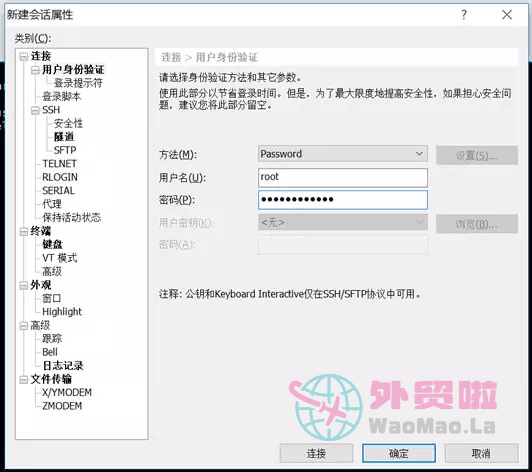
Task: Select 高级 under 终端
Action: tap(52, 271)
